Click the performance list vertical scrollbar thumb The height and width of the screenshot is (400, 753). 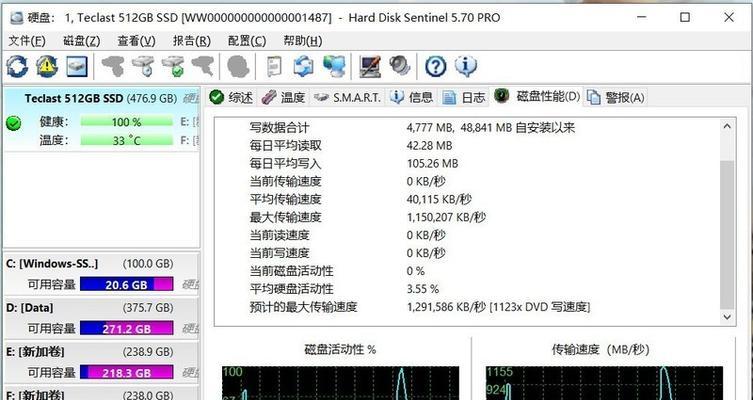(727, 234)
